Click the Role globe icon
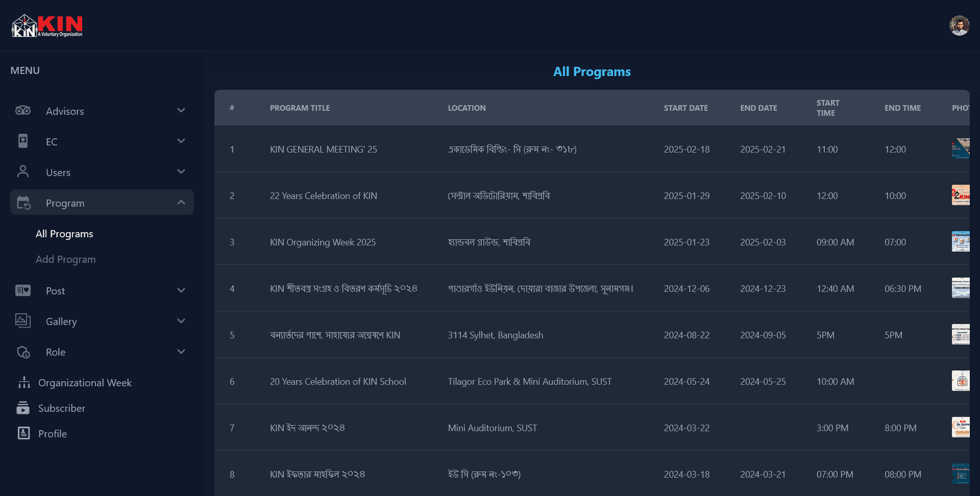 coord(22,352)
